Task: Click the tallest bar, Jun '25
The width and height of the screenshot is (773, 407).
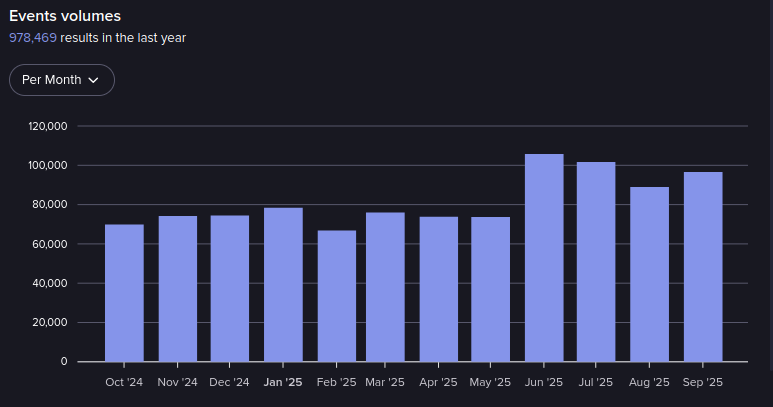Action: click(544, 258)
